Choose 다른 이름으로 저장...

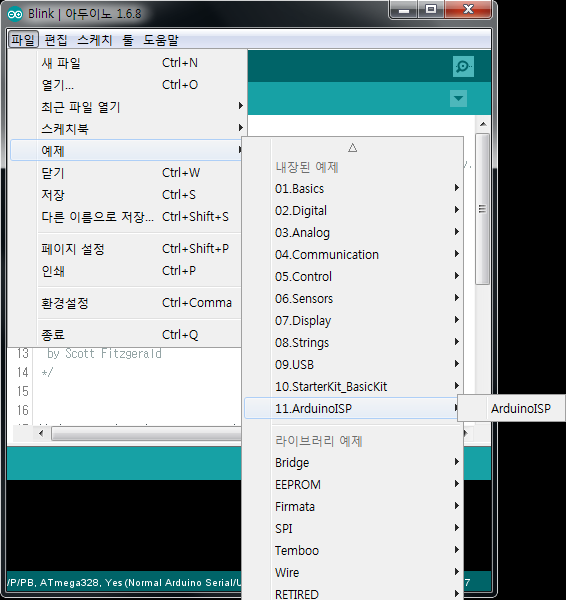(128, 217)
